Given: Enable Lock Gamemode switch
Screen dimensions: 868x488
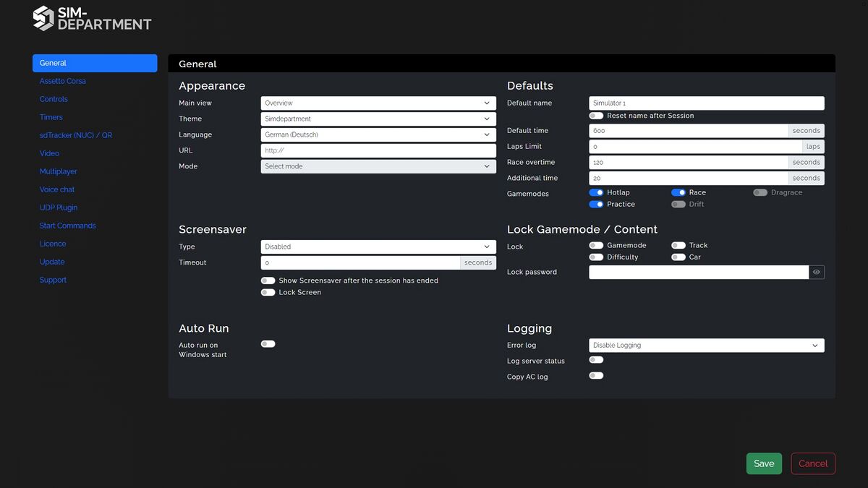Looking at the screenshot, I should (596, 245).
